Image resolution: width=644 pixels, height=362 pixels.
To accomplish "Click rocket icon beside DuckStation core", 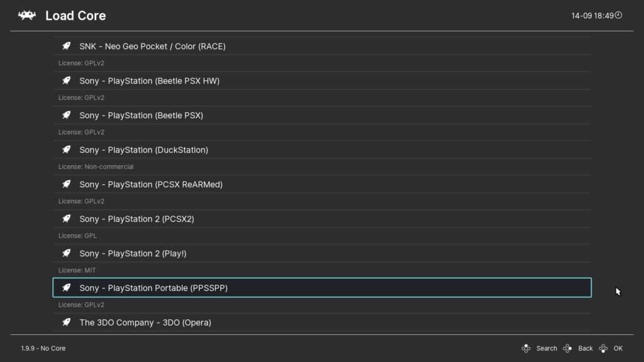I will point(66,150).
